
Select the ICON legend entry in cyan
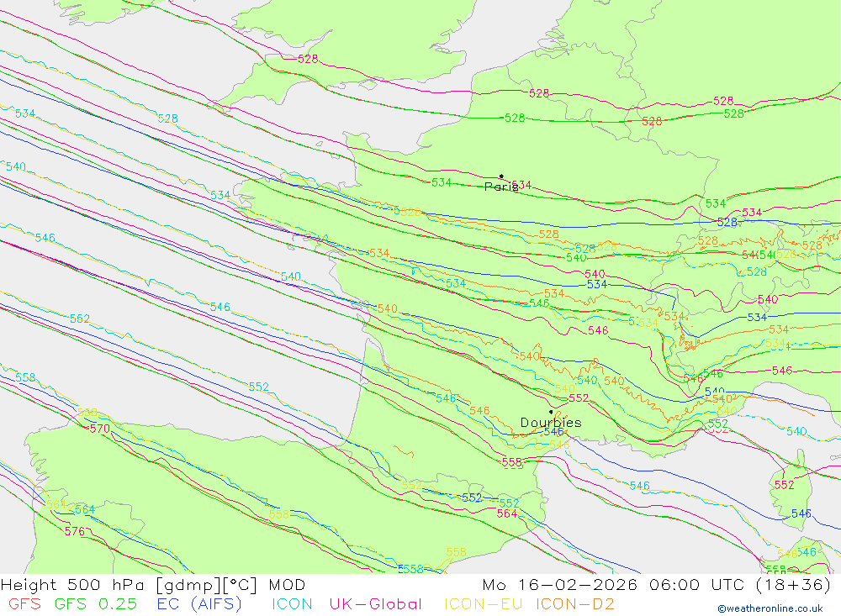coord(292,604)
